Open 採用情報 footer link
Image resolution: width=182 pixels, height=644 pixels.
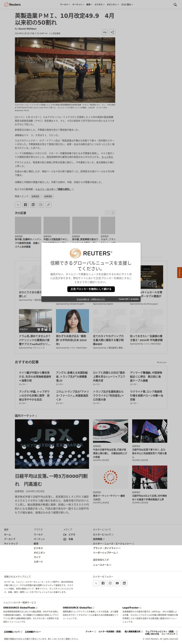[x=99, y=539]
